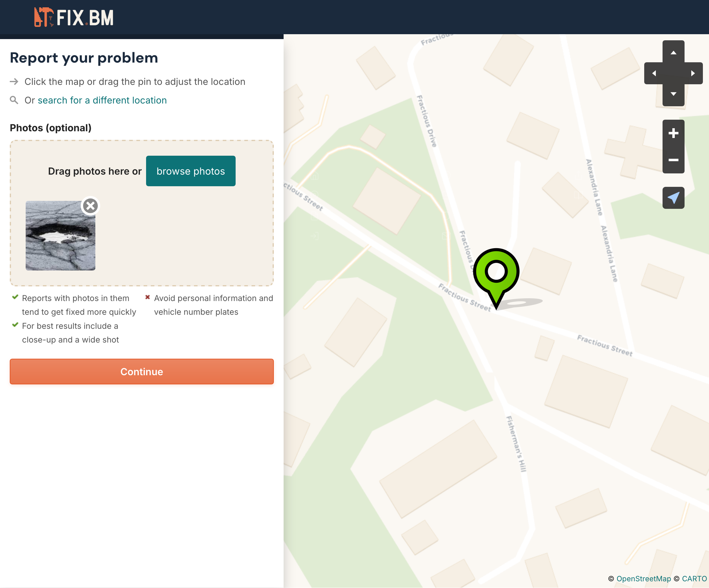This screenshot has height=588, width=709.
Task: Pan the map north with the up arrow
Action: click(x=673, y=53)
